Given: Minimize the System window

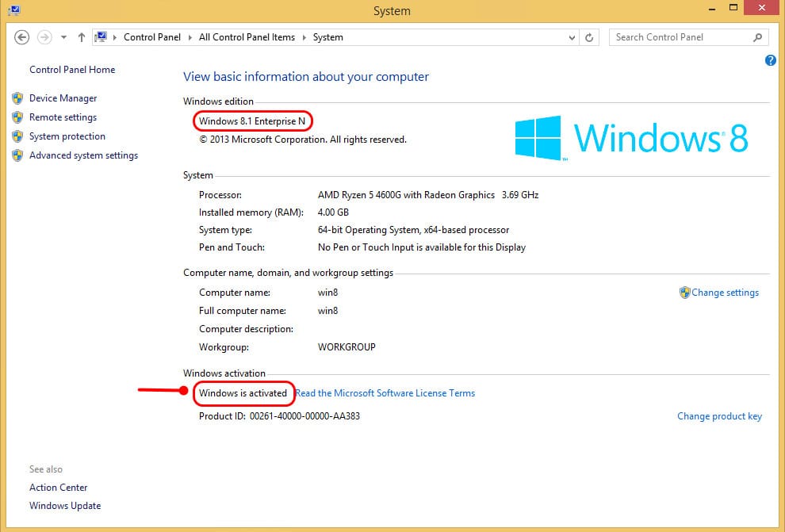Looking at the screenshot, I should [x=712, y=9].
